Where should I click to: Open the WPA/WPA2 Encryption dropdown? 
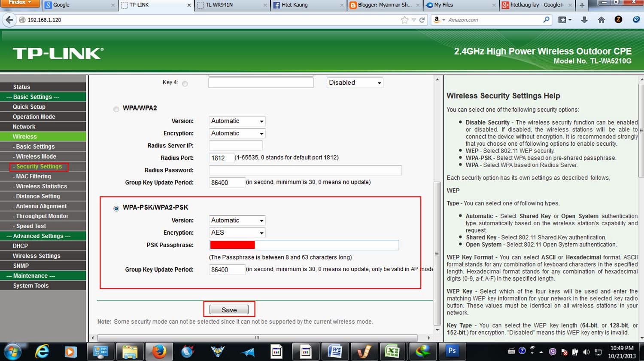237,133
